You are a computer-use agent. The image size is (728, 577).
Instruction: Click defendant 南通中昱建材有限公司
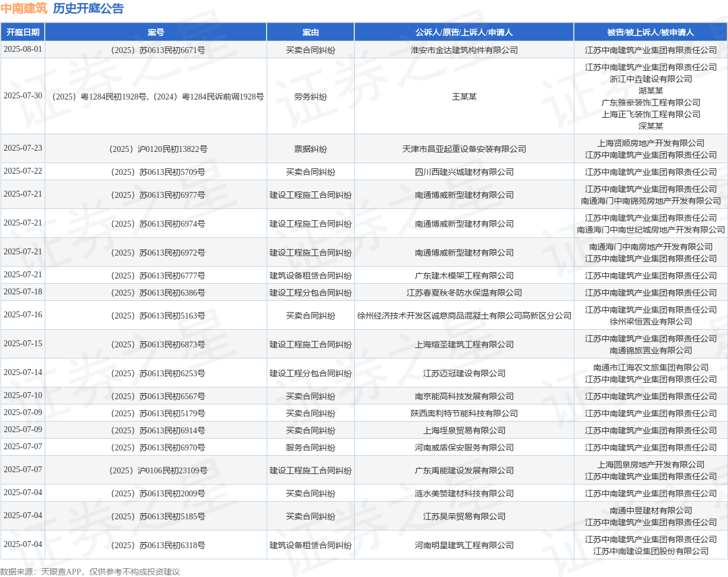651,510
